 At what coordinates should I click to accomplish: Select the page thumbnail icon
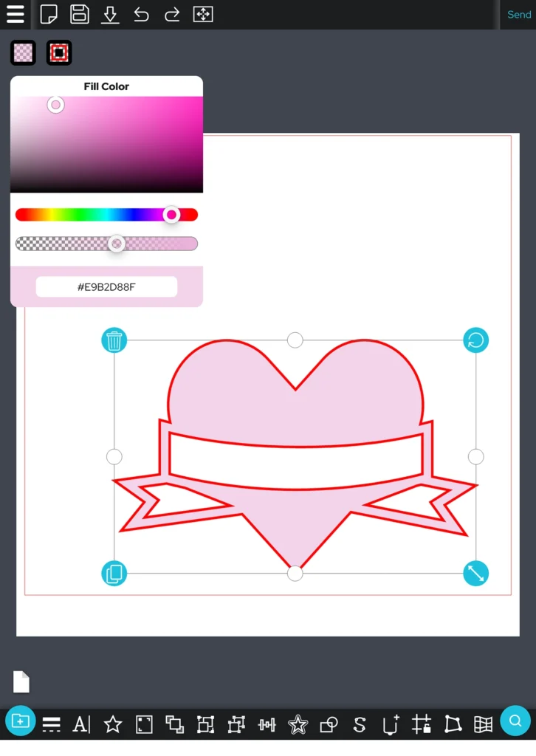[21, 681]
